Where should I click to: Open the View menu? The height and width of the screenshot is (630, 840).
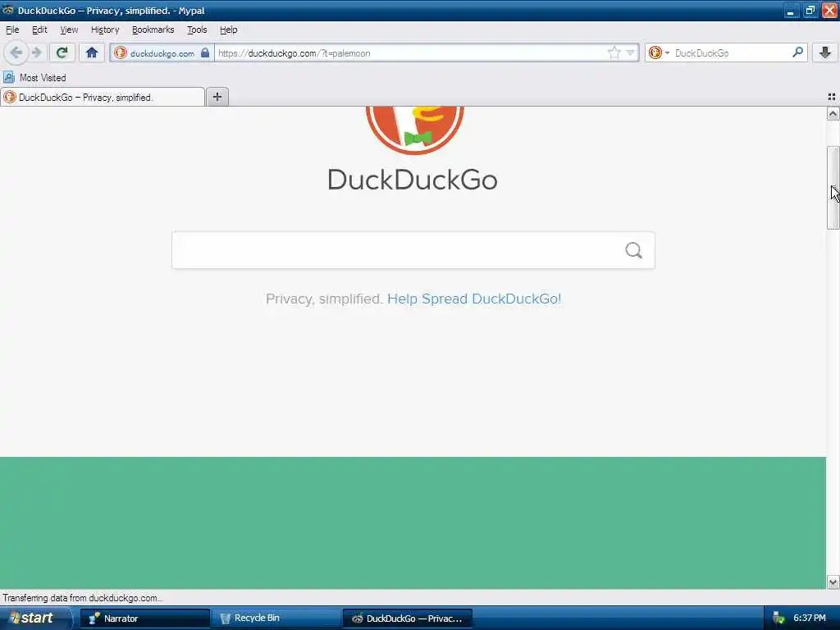69,30
